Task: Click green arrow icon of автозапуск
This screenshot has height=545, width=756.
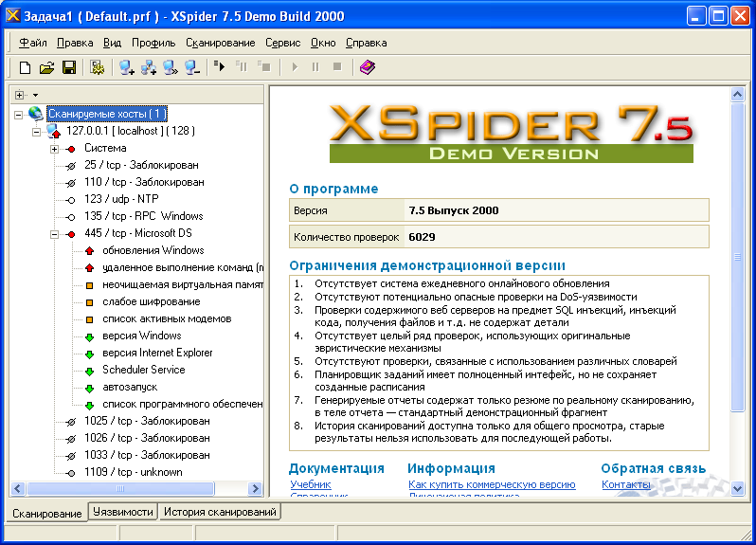Action: pyautogui.click(x=90, y=389)
